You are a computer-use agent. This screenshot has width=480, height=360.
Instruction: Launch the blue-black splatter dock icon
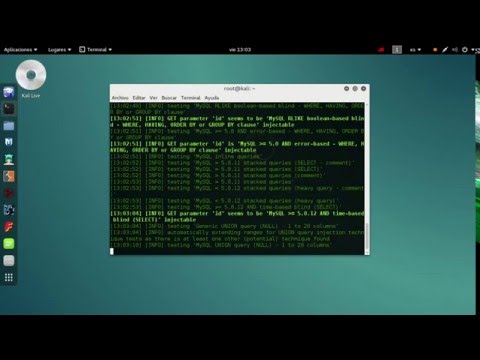(9, 210)
